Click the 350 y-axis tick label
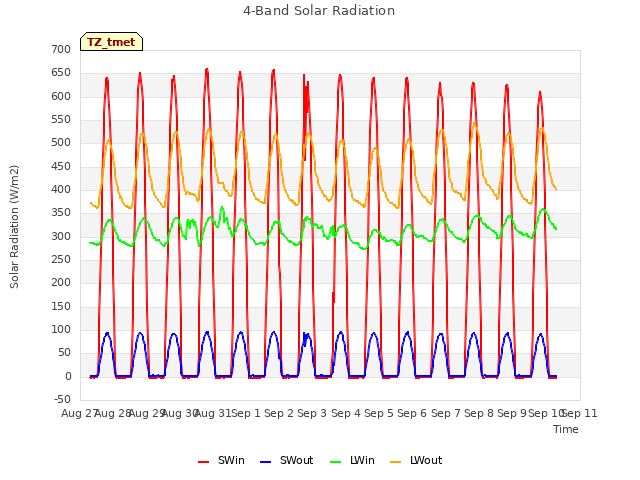 click(x=61, y=213)
